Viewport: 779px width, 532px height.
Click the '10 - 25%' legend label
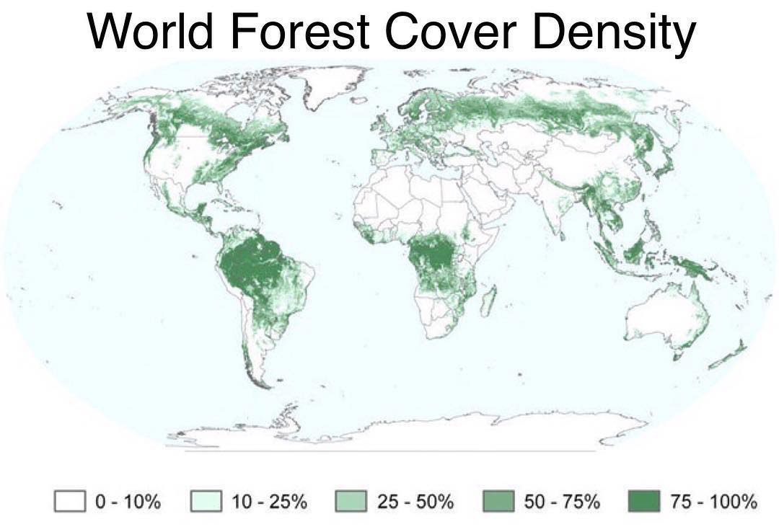click(269, 501)
